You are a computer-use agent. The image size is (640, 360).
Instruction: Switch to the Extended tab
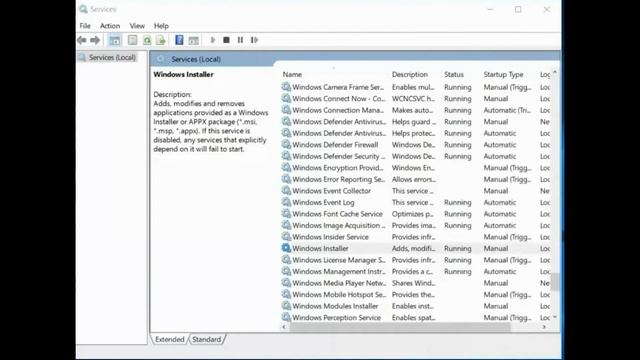pos(169,339)
